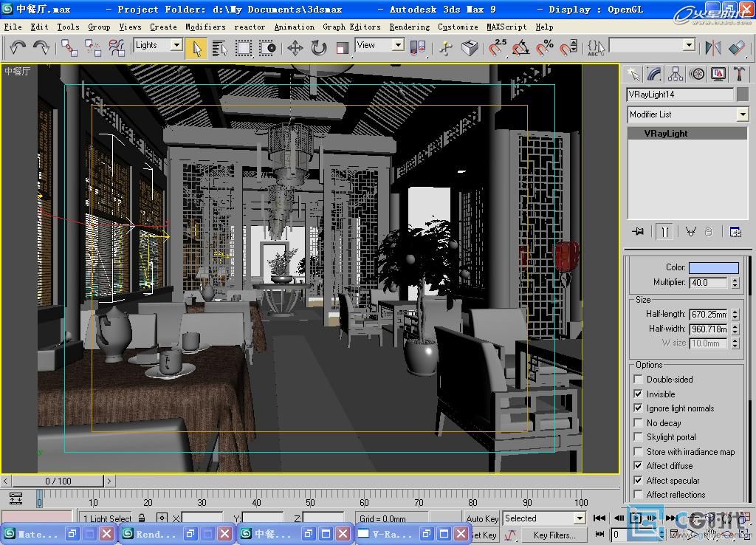Screen dimensions: 756x545
Task: Enable the Skylight portal option
Action: pos(638,437)
